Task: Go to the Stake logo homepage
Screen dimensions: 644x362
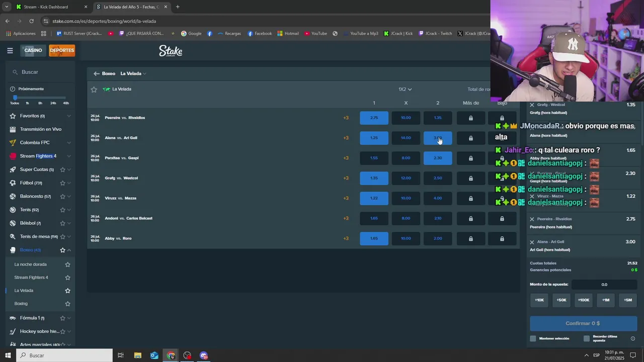Action: coord(171,51)
